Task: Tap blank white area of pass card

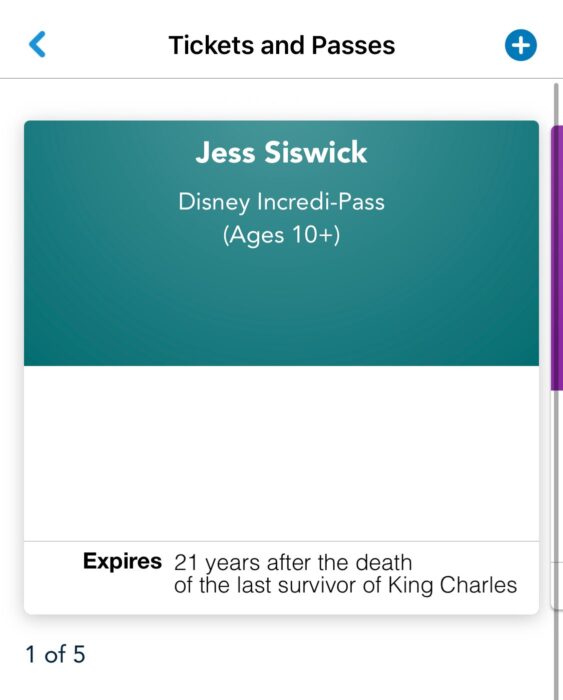Action: pos(281,453)
